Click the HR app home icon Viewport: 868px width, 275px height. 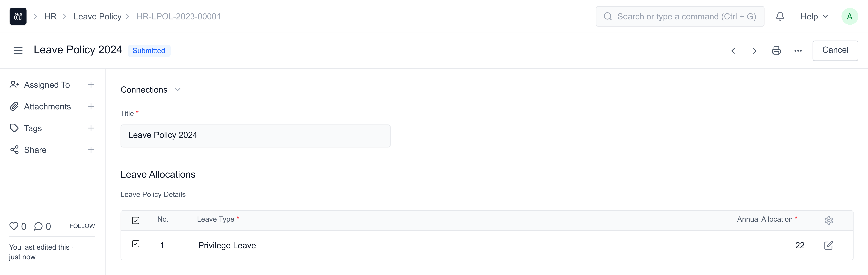click(x=18, y=17)
